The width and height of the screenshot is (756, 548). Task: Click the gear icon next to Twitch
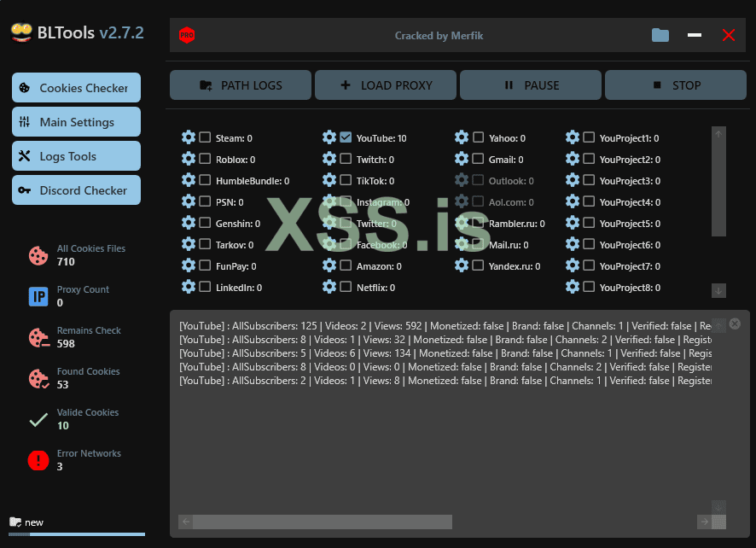(329, 159)
